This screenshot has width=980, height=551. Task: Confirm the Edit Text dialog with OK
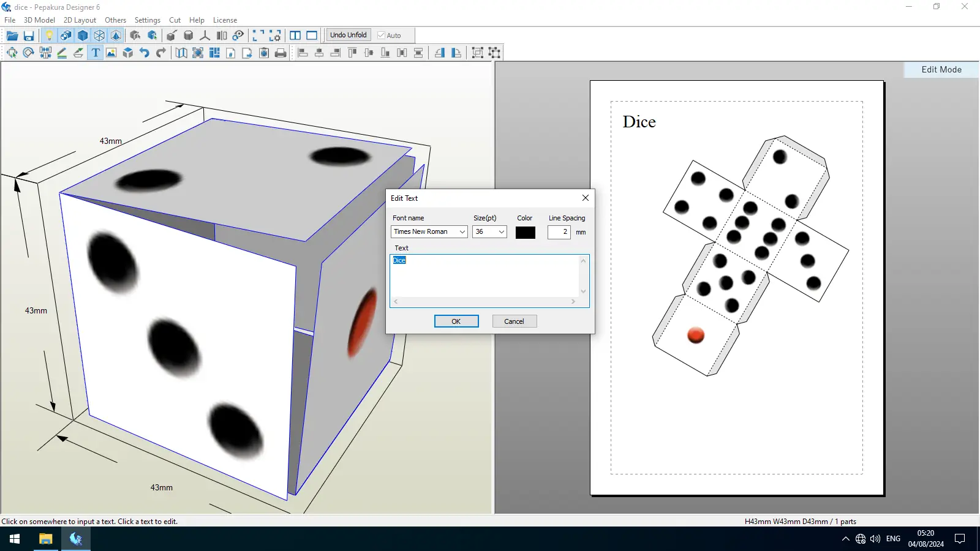(456, 321)
